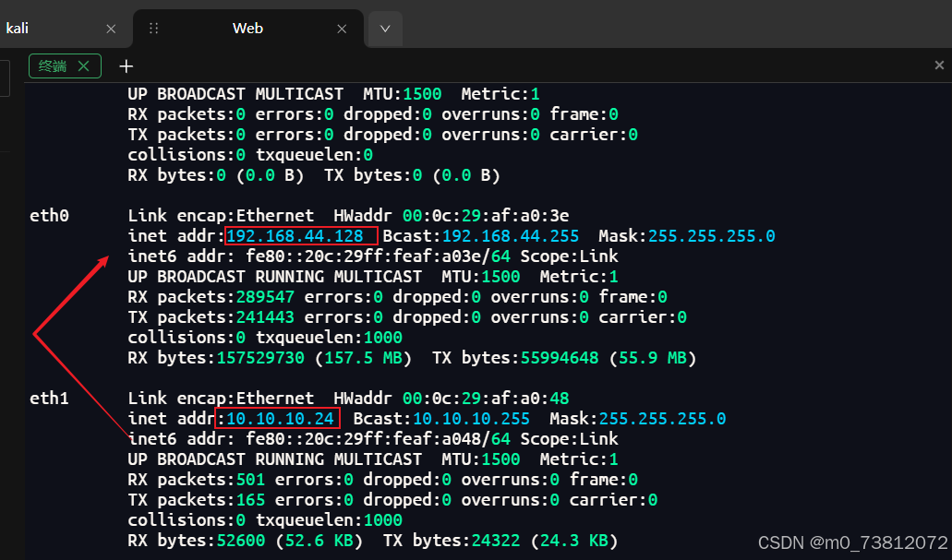Click eth1 TX packets value 165

(251, 500)
